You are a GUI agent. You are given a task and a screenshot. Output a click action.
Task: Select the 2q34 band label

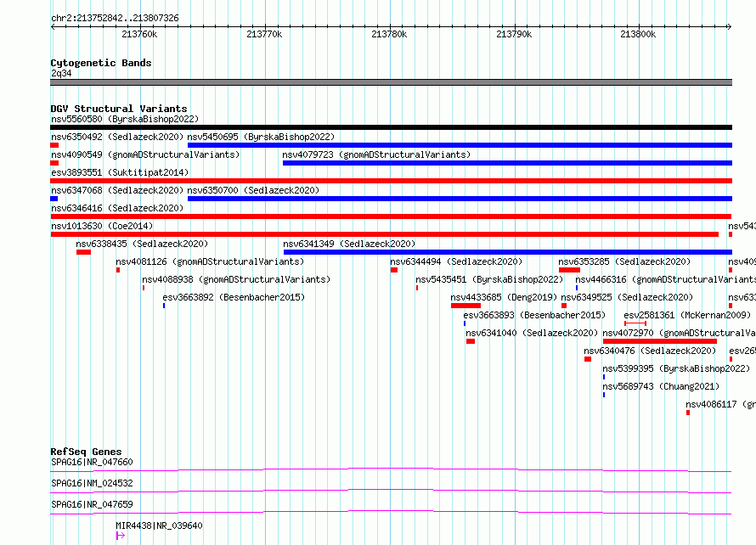click(61, 73)
